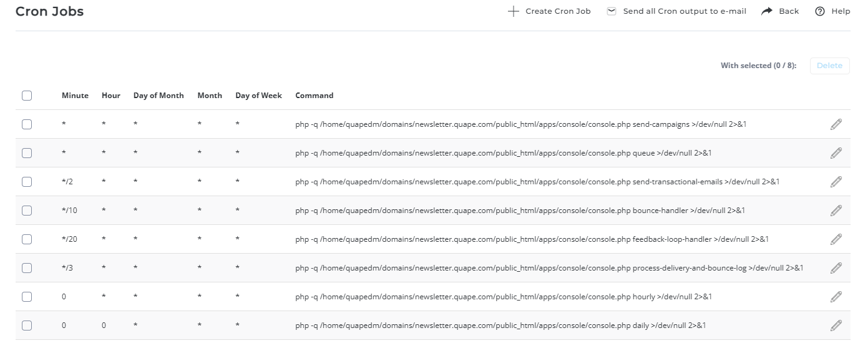Tick the daily job checkbox
Image resolution: width=868 pixels, height=363 pixels.
(27, 326)
